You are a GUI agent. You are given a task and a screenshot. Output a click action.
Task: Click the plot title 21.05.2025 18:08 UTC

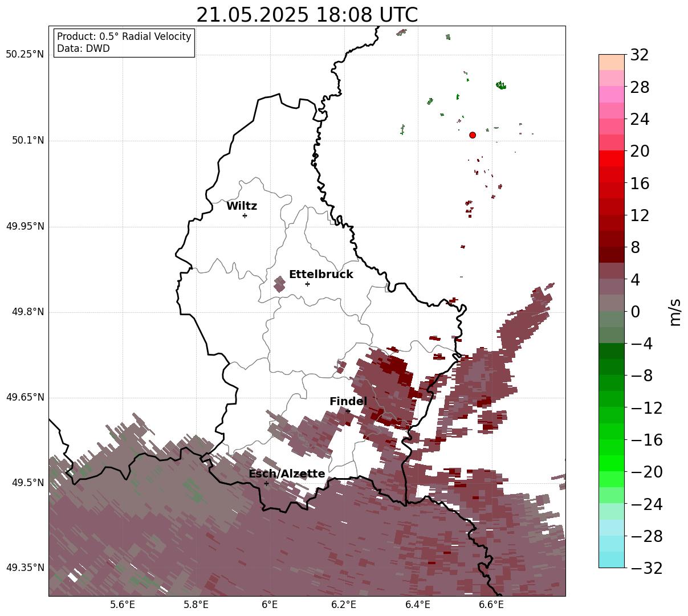tap(307, 15)
